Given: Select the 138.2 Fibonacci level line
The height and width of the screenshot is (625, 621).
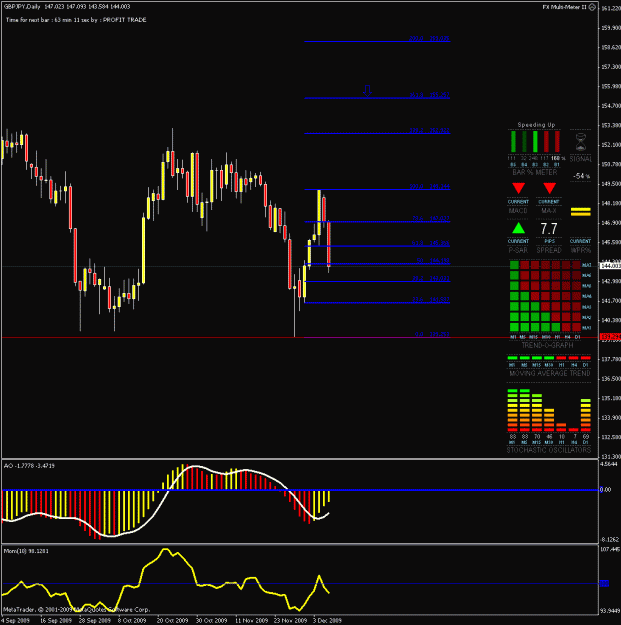Looking at the screenshot, I should point(377,133).
